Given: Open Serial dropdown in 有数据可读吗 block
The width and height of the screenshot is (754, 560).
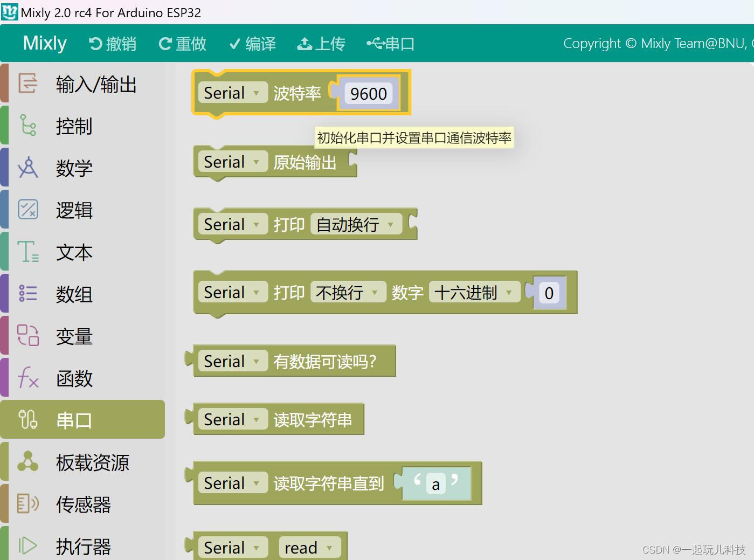Looking at the screenshot, I should point(233,361).
